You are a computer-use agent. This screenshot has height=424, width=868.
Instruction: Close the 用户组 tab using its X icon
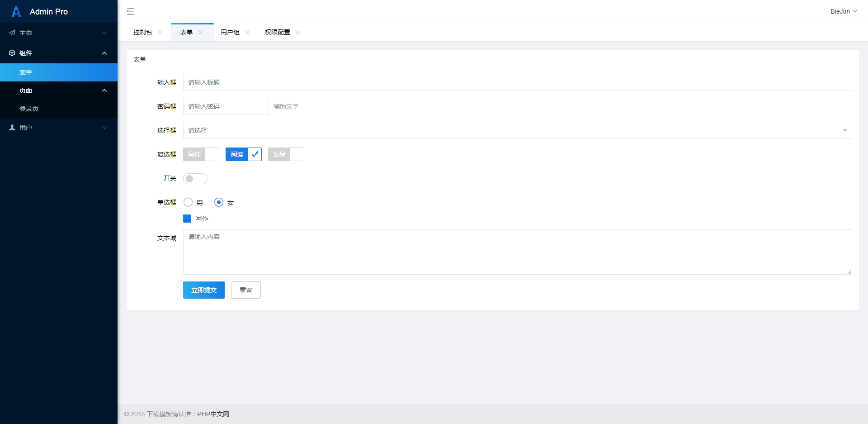tap(247, 33)
